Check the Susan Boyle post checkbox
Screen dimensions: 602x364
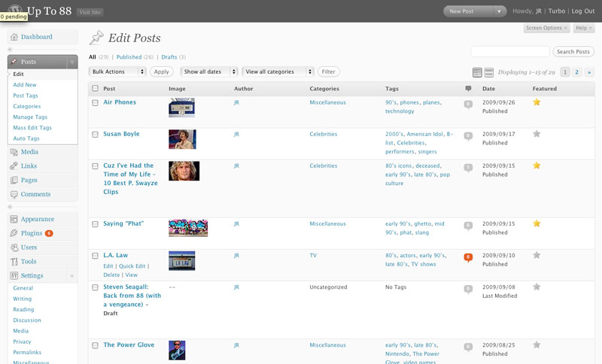tap(96, 135)
